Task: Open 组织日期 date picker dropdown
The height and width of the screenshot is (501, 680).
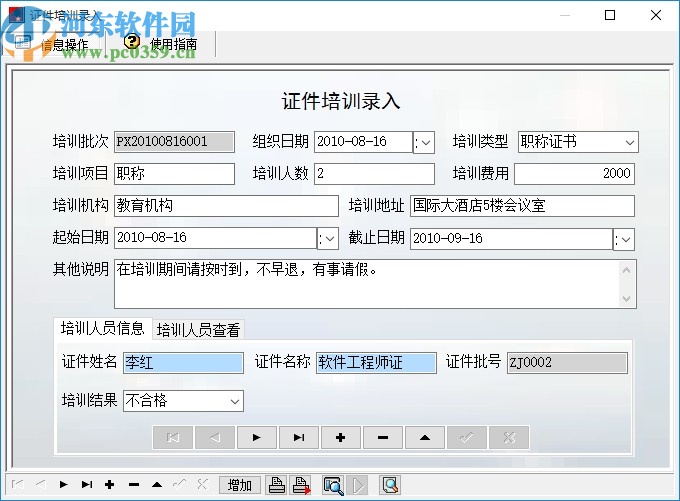Action: click(x=424, y=142)
